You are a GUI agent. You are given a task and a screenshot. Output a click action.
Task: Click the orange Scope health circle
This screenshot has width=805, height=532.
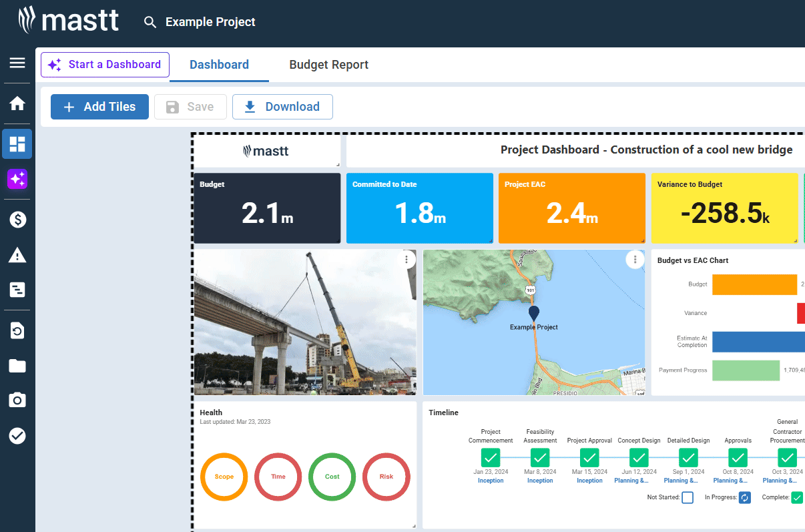click(x=224, y=477)
